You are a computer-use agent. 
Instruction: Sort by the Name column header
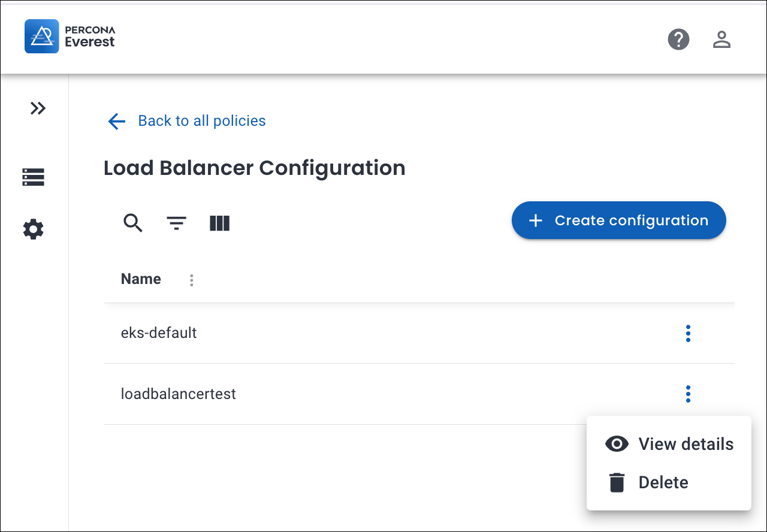[x=141, y=279]
